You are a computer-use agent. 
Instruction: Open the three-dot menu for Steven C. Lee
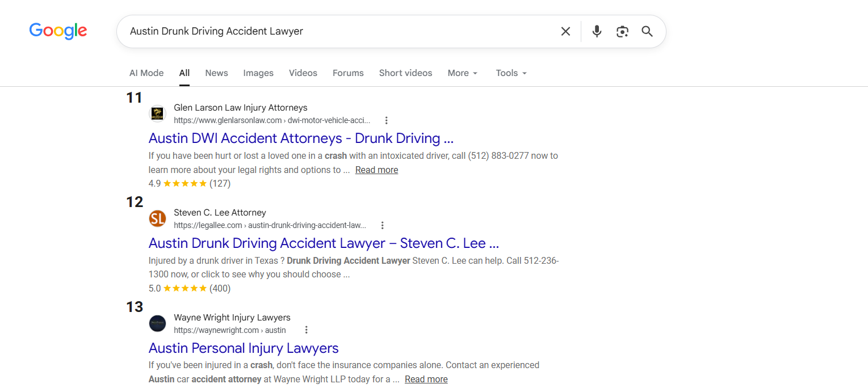tap(383, 225)
